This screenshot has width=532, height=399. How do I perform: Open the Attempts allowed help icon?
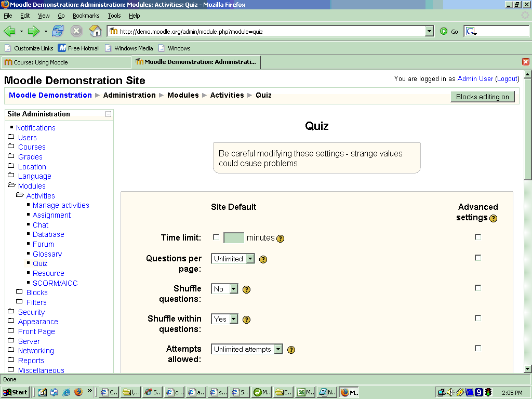tap(291, 350)
